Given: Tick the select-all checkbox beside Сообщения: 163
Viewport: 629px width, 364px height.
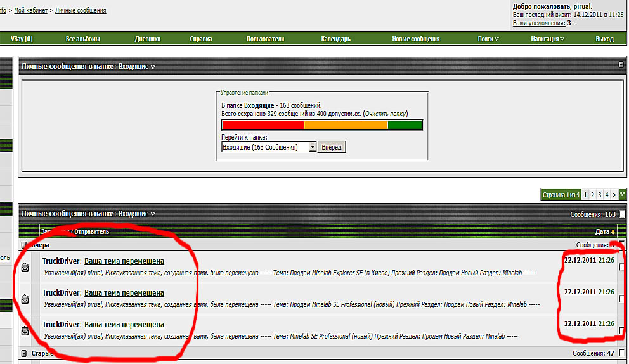Looking at the screenshot, I should point(622,214).
